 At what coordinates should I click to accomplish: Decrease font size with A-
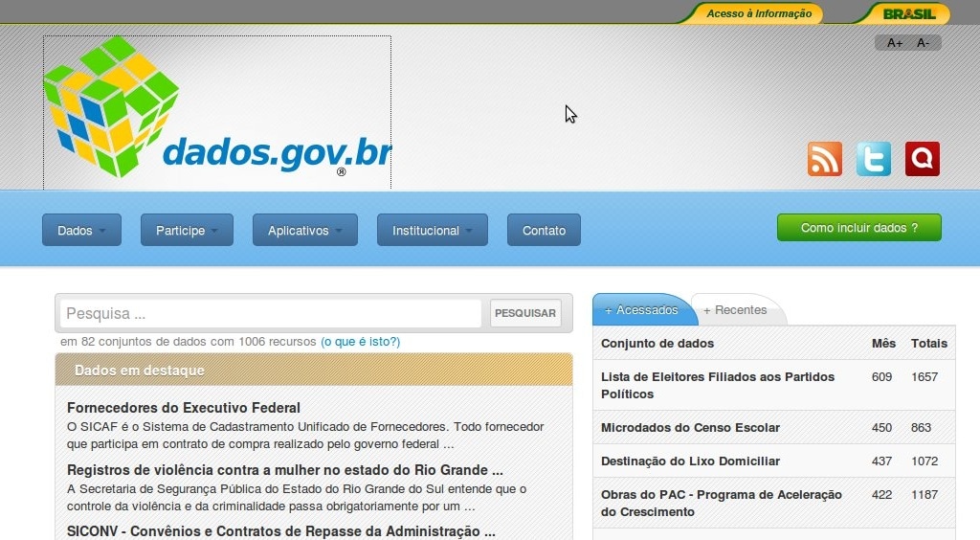coord(923,43)
